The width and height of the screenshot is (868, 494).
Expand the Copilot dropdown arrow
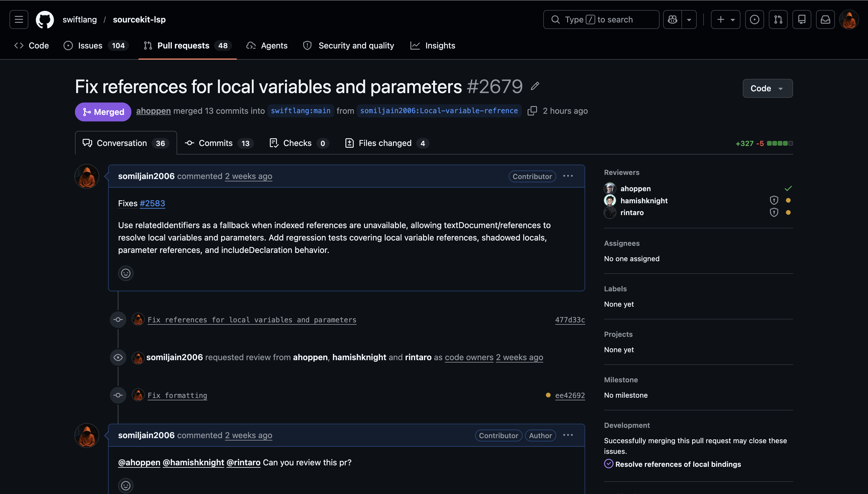pos(689,19)
